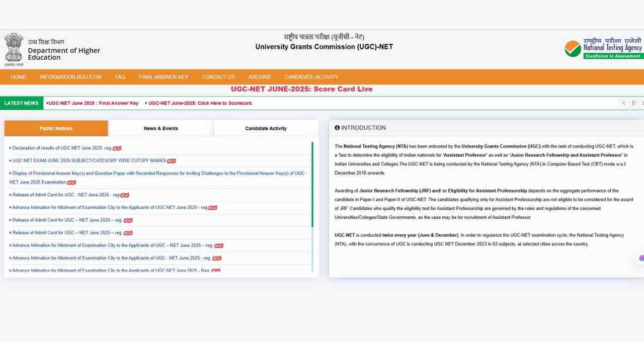644x342 pixels.
Task: Open Declaration of results of UGC NET notice
Action: pyautogui.click(x=61, y=148)
